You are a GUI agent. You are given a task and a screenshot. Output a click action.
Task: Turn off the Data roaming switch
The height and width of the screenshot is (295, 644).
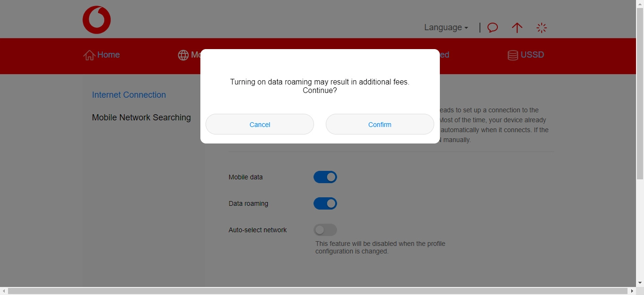click(325, 203)
